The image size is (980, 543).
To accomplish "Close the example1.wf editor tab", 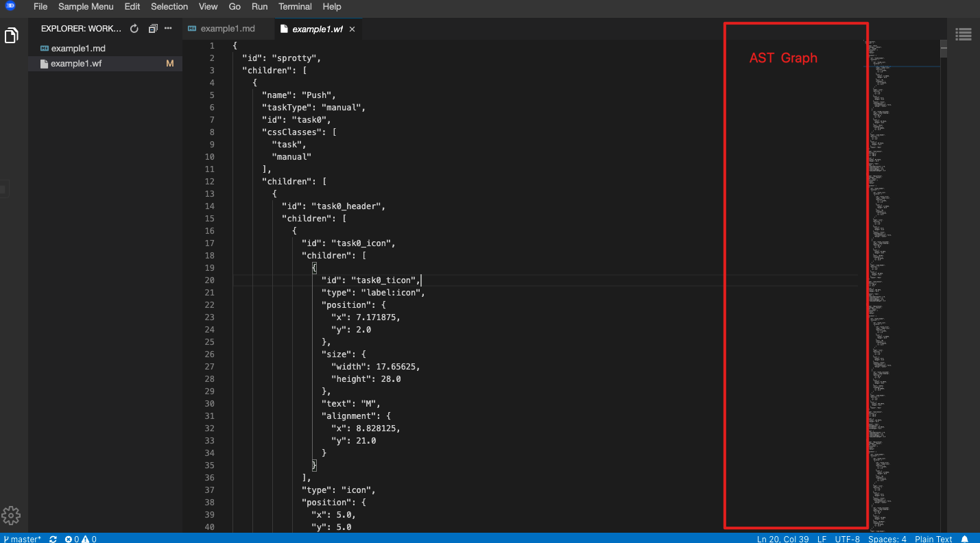I will [351, 29].
